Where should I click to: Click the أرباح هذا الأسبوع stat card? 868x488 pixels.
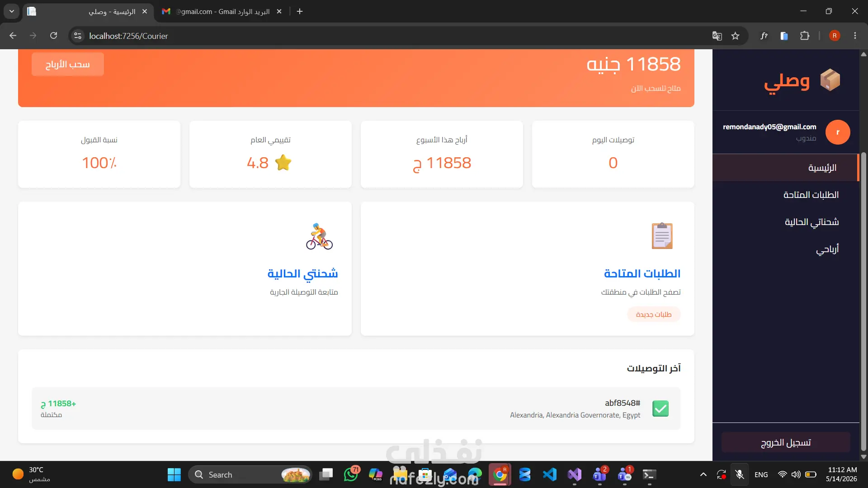coord(442,154)
